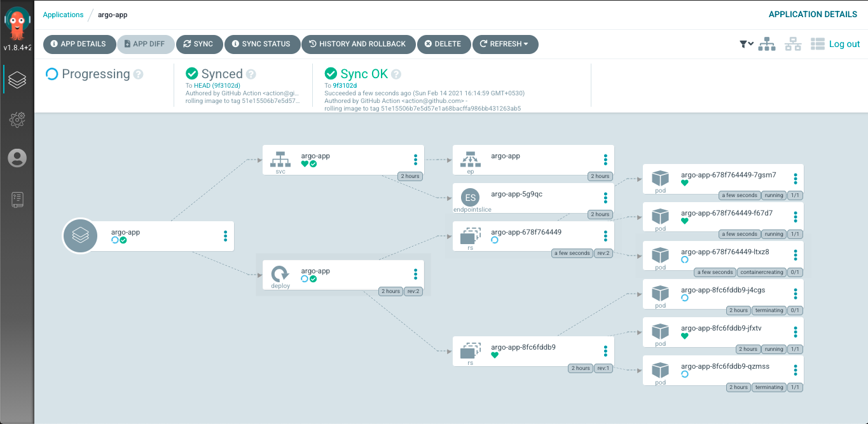The image size is (868, 424).
Task: Open 9f3102d link under Sync OK
Action: point(345,85)
